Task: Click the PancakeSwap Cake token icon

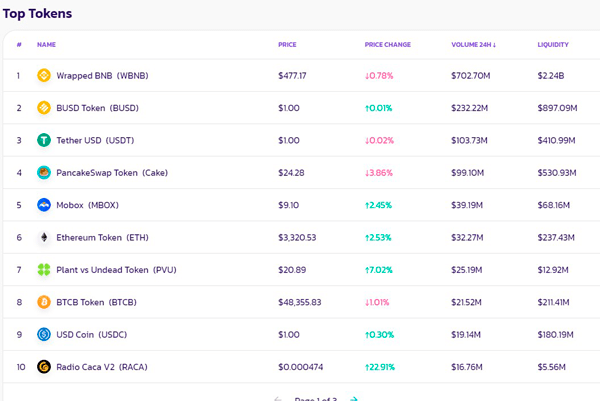Action: click(x=44, y=173)
